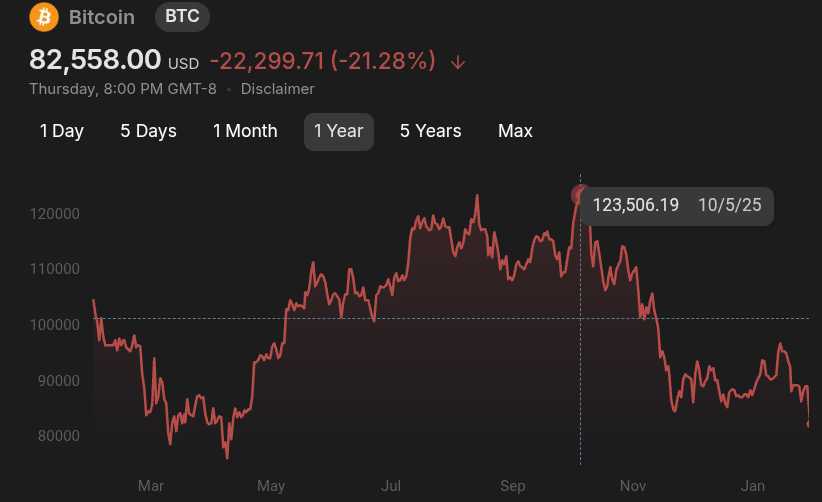Click the Bitcoin name heading

pos(102,17)
